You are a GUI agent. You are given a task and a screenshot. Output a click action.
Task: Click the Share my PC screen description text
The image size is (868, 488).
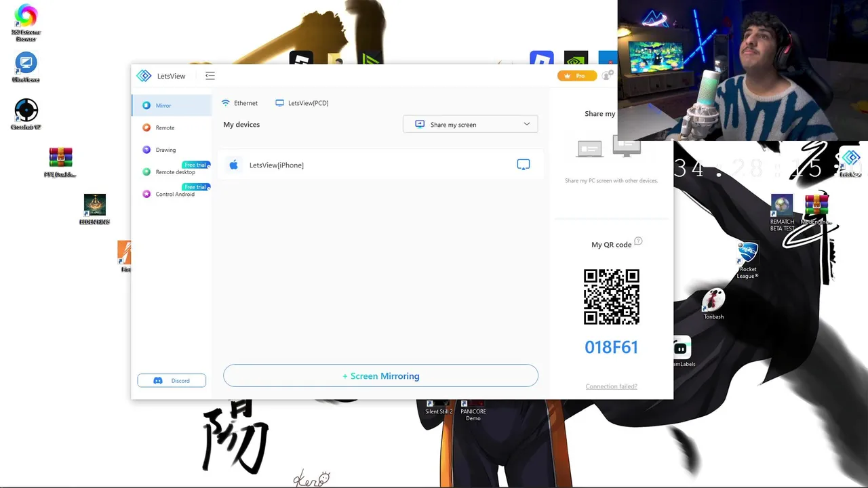(612, 181)
